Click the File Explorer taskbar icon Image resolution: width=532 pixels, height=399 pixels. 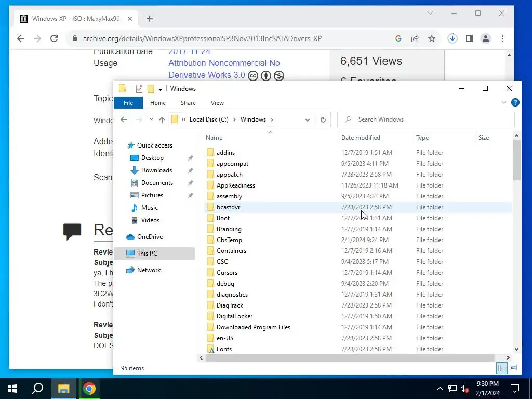click(x=63, y=389)
